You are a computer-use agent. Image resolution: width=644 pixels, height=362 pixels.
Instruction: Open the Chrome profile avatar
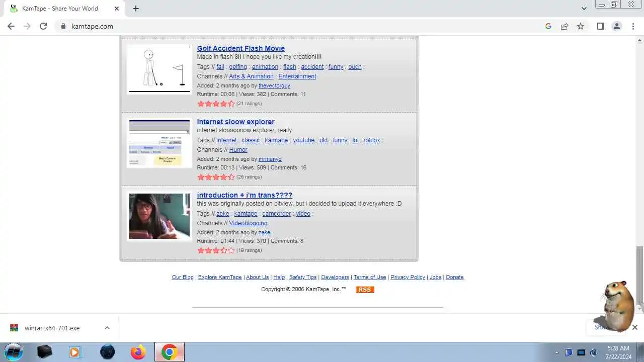click(617, 26)
